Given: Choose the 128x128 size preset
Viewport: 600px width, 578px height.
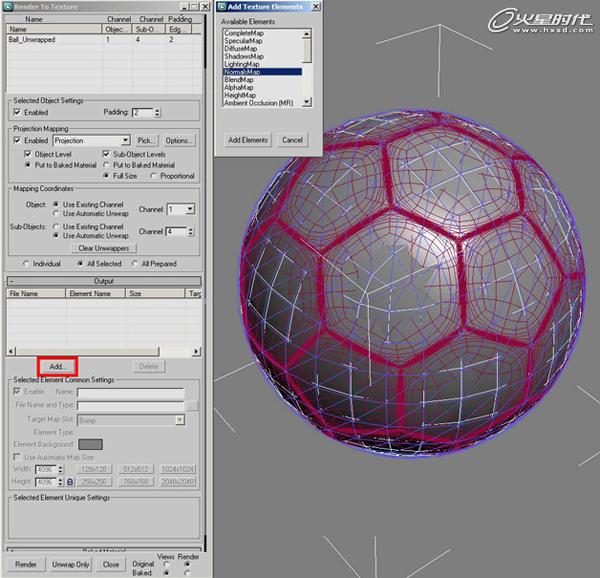Looking at the screenshot, I should tap(94, 469).
